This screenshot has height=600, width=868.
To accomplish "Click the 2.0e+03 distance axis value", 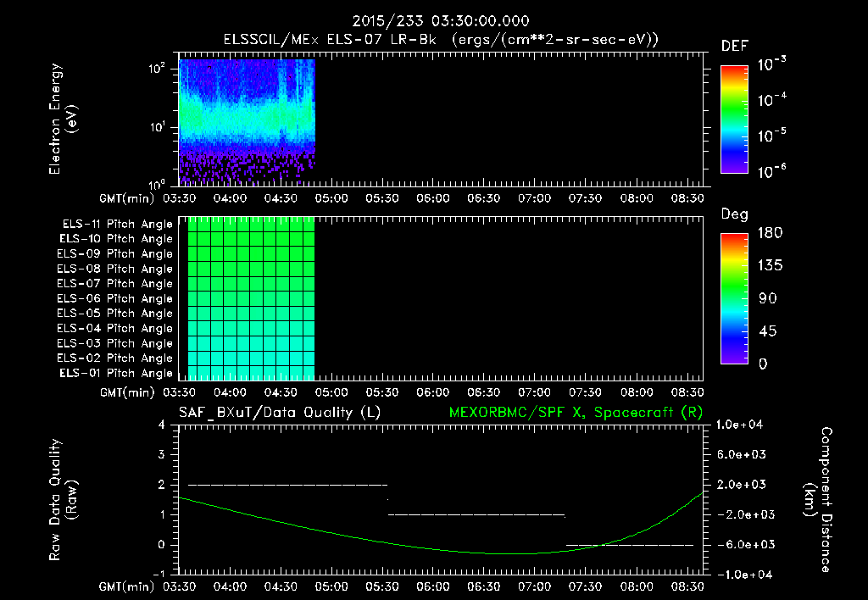I will point(742,484).
